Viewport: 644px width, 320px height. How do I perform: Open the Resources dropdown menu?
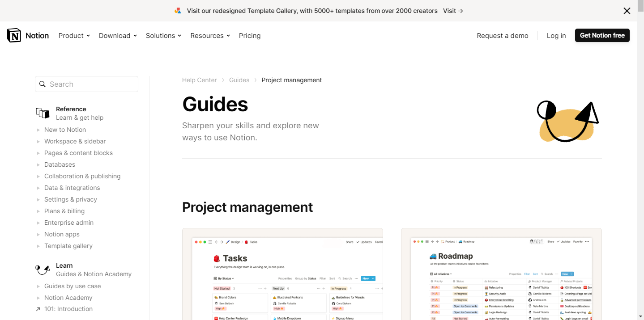click(210, 36)
